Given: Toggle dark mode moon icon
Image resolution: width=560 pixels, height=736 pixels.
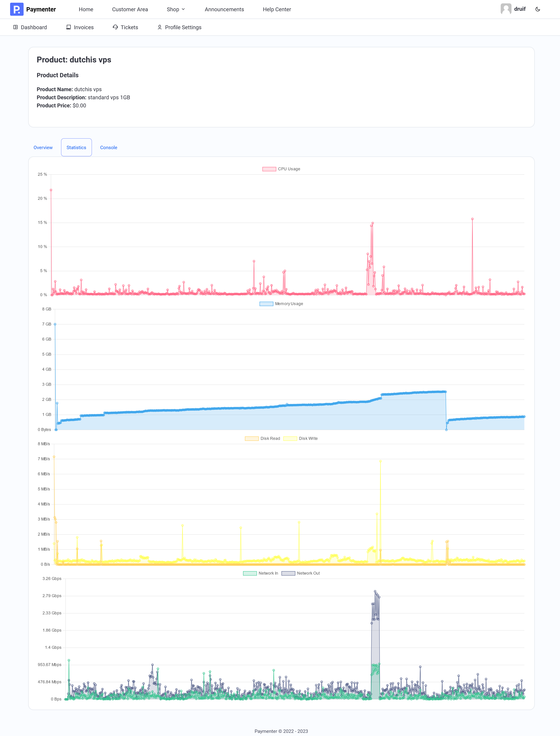Looking at the screenshot, I should (538, 9).
